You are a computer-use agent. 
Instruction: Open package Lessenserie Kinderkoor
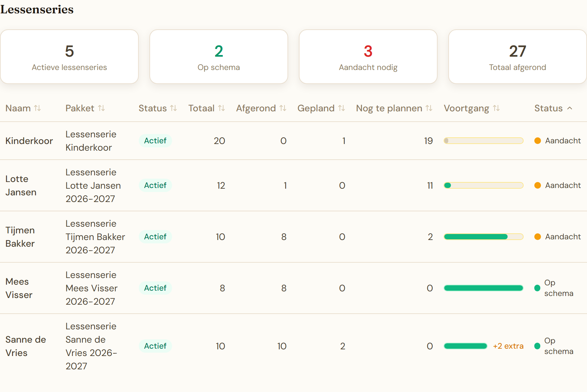pos(91,141)
